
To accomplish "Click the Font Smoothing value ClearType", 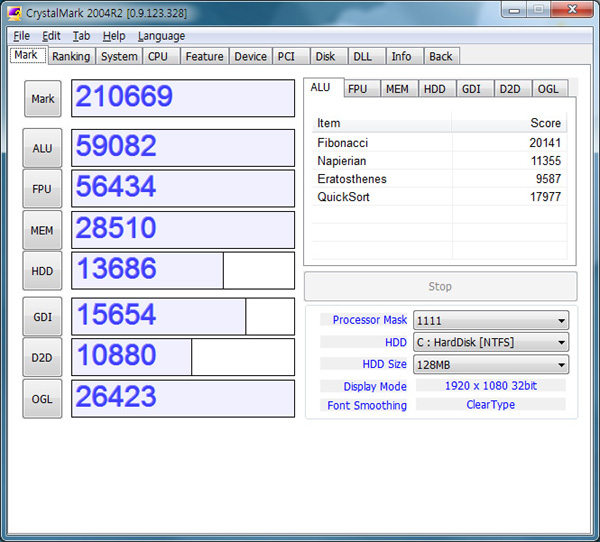I will point(491,405).
